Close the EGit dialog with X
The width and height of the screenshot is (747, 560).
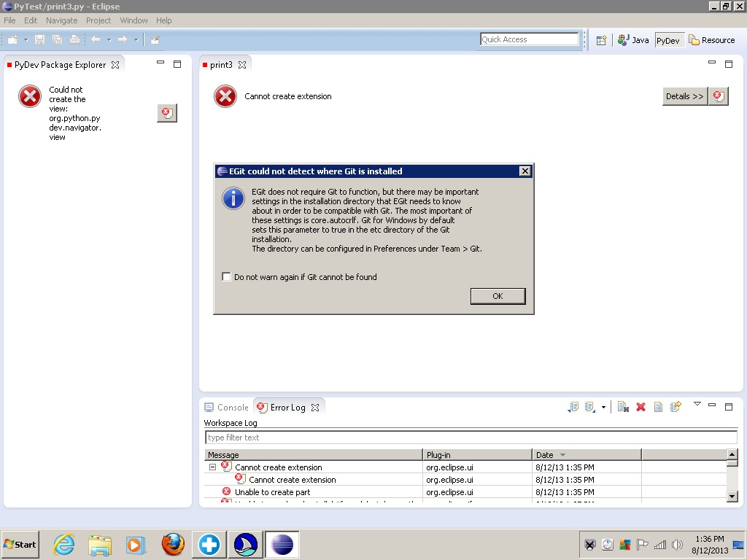pos(525,171)
